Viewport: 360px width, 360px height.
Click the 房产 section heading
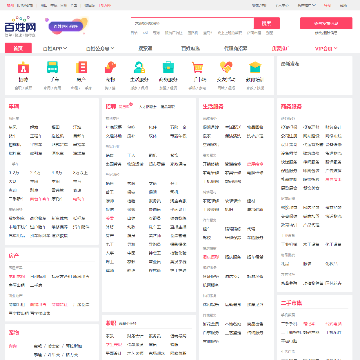(x=14, y=256)
